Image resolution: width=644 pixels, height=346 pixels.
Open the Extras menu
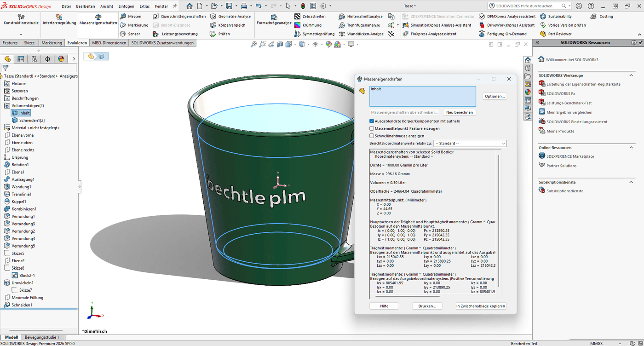click(x=144, y=6)
